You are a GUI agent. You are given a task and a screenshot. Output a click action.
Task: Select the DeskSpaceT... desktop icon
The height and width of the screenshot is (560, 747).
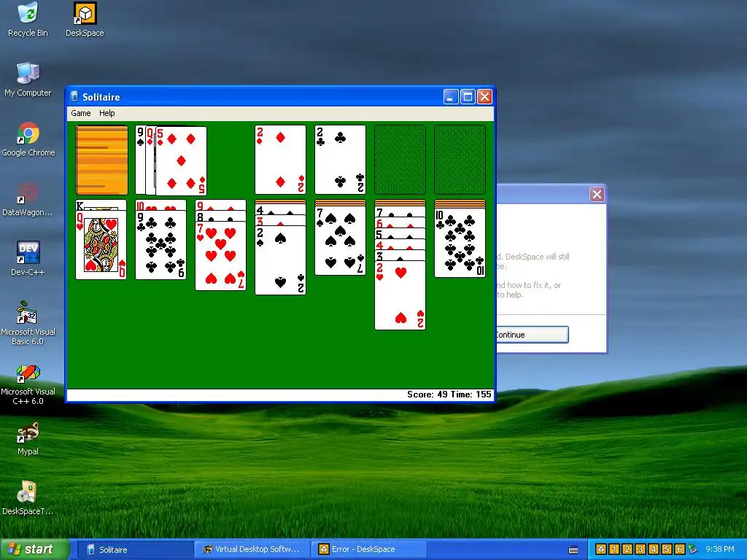tap(28, 499)
